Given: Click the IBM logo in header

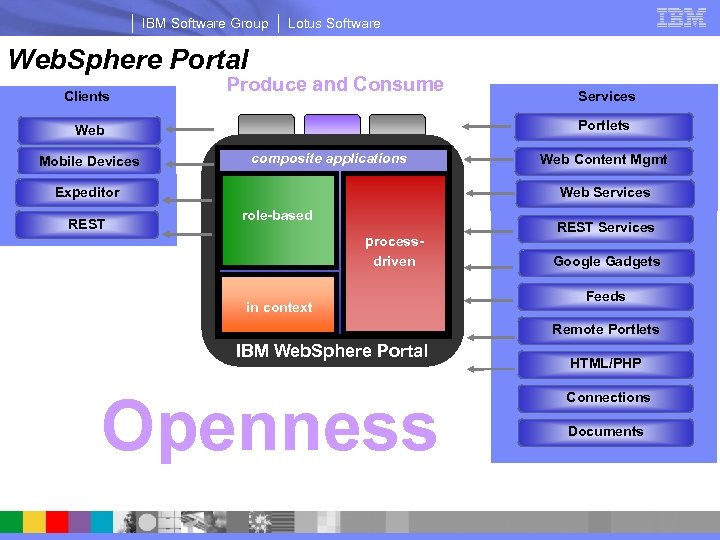Looking at the screenshot, I should coord(681,18).
